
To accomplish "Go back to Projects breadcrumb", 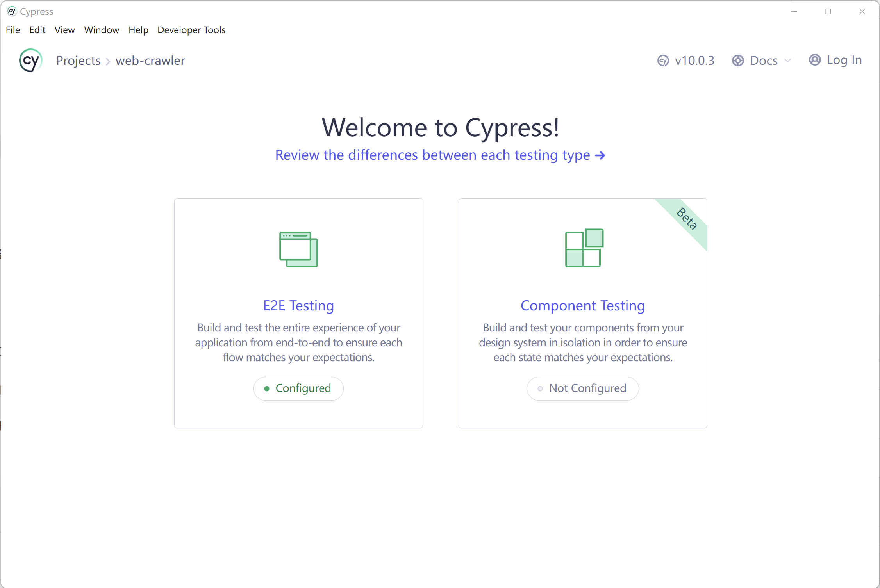I will [x=78, y=61].
